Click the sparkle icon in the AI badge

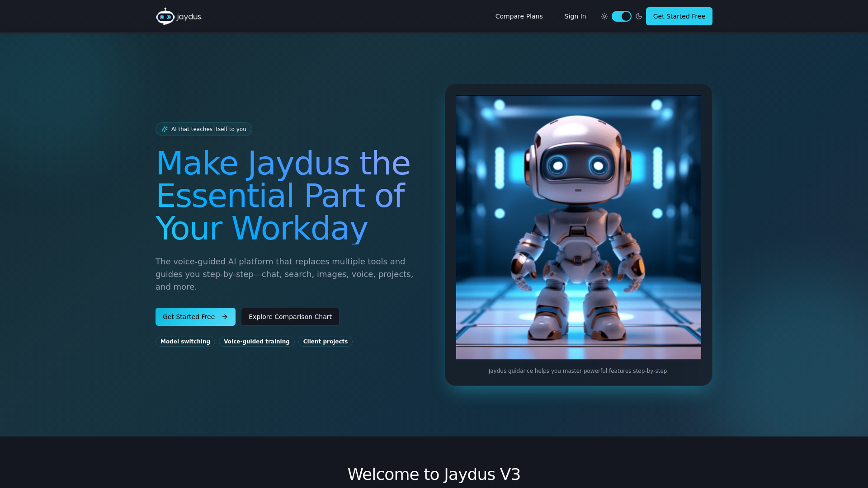[x=165, y=129]
